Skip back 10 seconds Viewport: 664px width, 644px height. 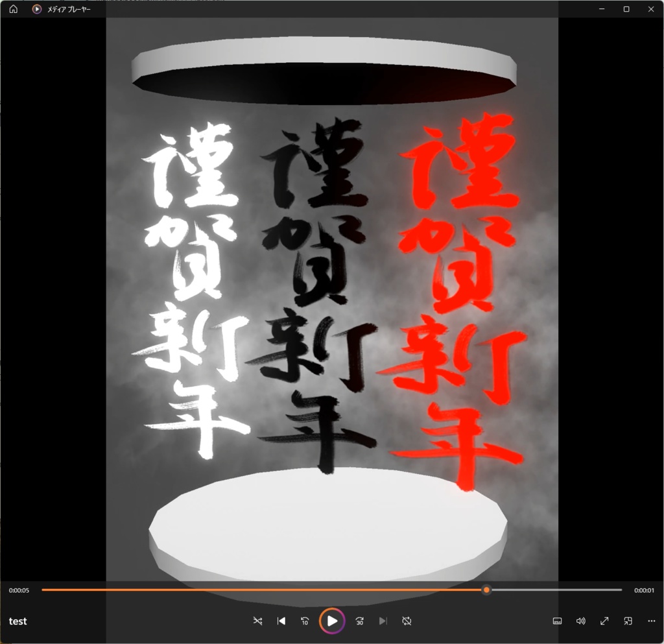click(x=305, y=621)
